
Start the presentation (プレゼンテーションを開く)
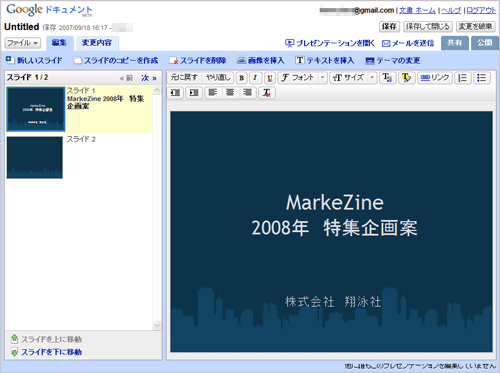(330, 43)
